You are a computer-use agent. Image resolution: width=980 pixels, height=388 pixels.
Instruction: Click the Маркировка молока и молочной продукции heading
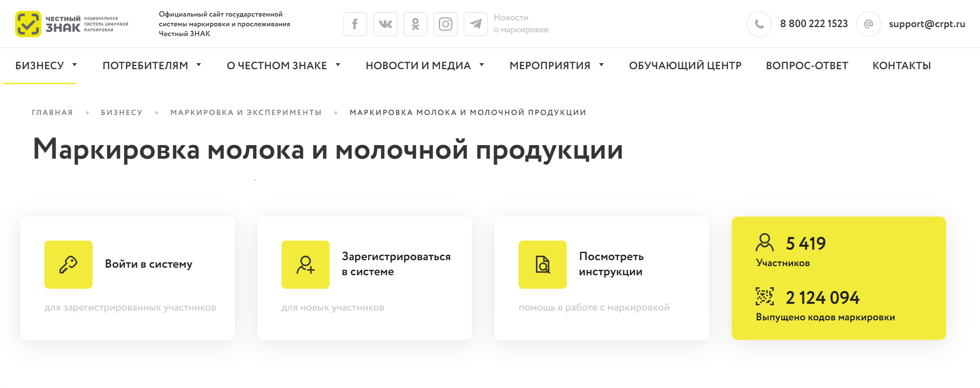(x=328, y=150)
